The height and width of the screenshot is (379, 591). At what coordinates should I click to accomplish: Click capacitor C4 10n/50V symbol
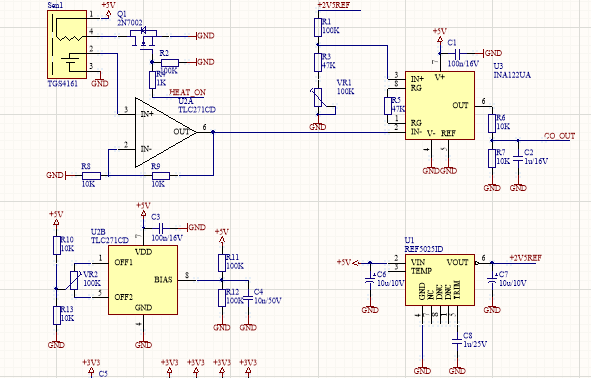click(248, 298)
